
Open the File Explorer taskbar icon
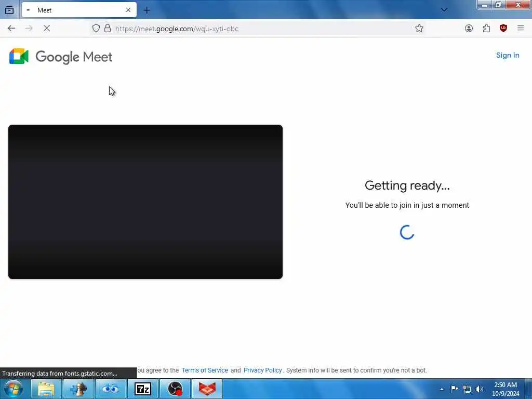click(x=46, y=389)
